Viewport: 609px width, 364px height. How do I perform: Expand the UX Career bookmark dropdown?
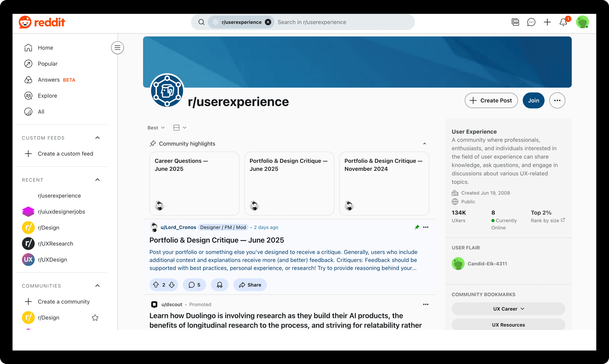(508, 309)
